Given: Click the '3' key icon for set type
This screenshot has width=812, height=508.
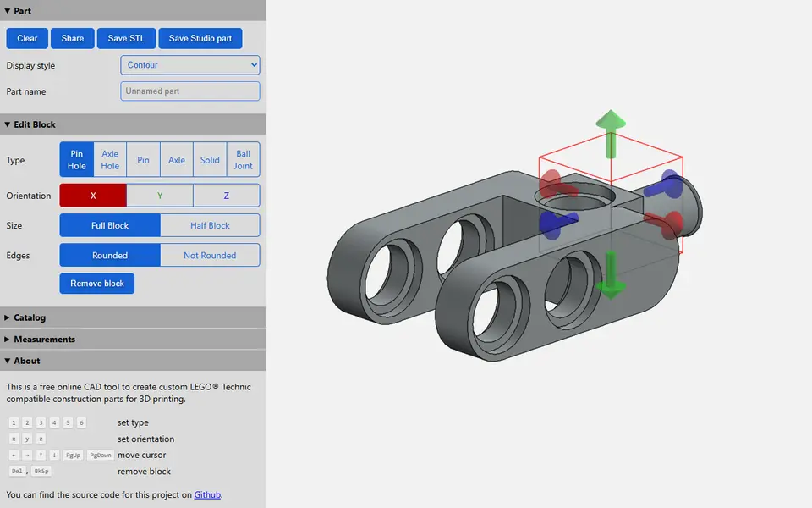Looking at the screenshot, I should [x=41, y=422].
